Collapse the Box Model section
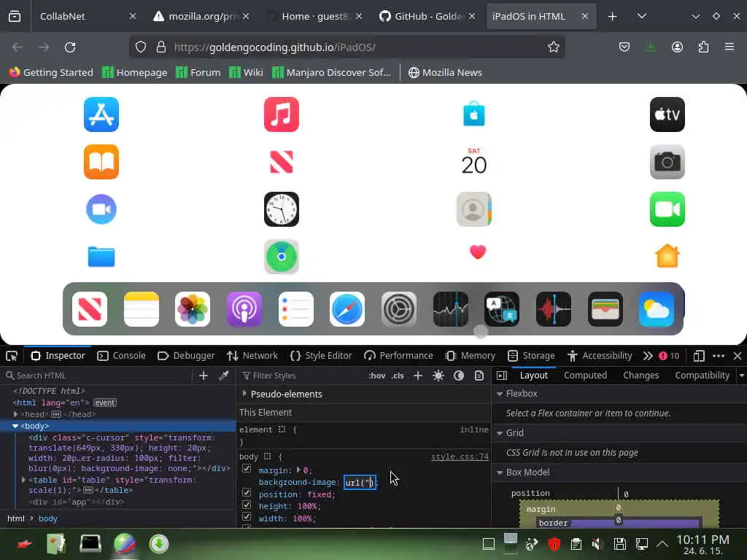Image resolution: width=747 pixels, height=560 pixels. coord(500,472)
